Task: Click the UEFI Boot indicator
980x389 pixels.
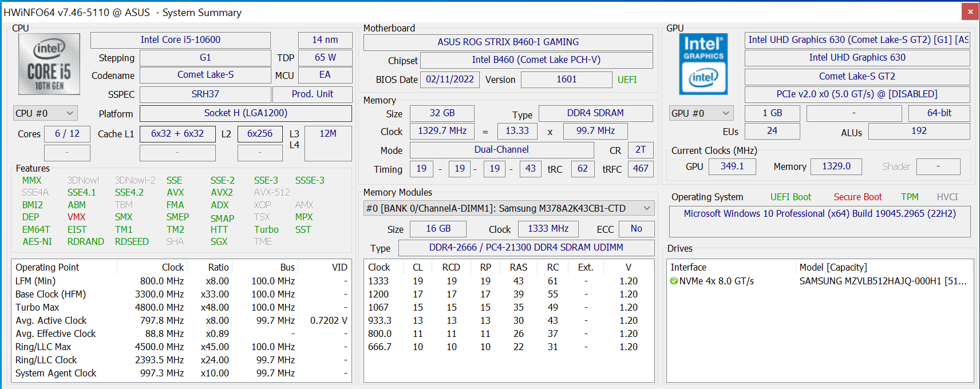Action: tap(791, 197)
